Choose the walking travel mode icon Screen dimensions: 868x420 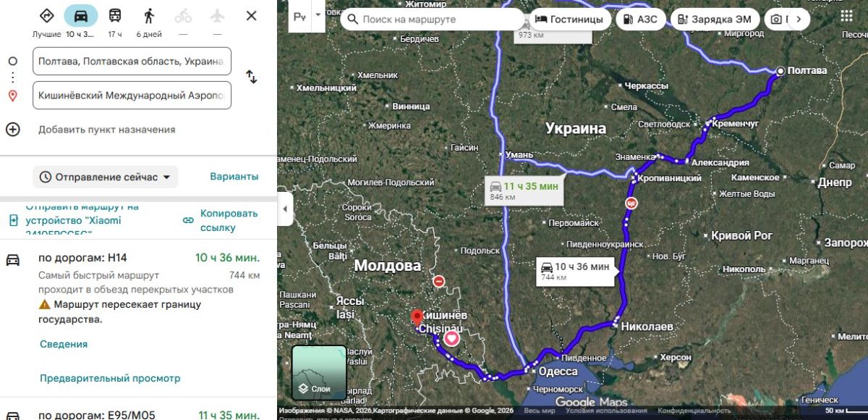tap(149, 16)
